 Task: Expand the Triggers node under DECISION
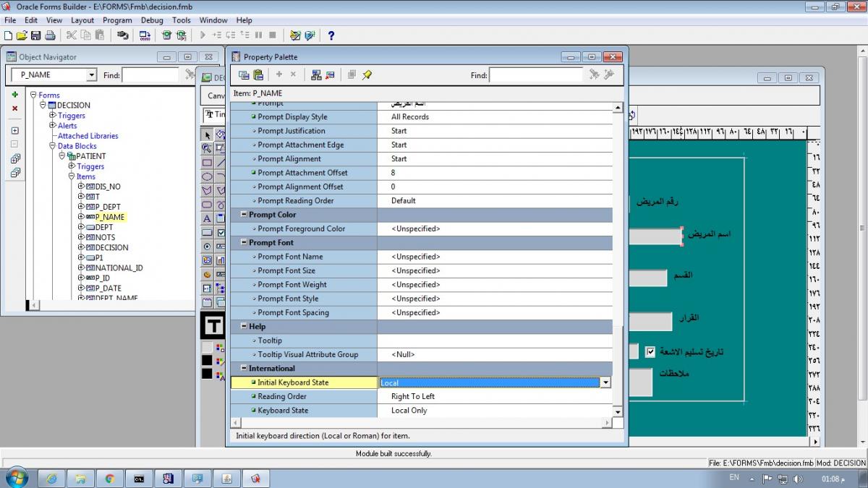coord(52,116)
